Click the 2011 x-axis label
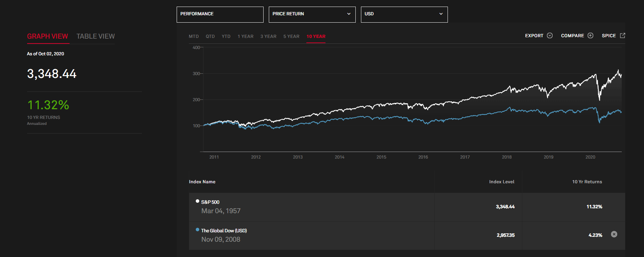The image size is (644, 257). tap(214, 157)
